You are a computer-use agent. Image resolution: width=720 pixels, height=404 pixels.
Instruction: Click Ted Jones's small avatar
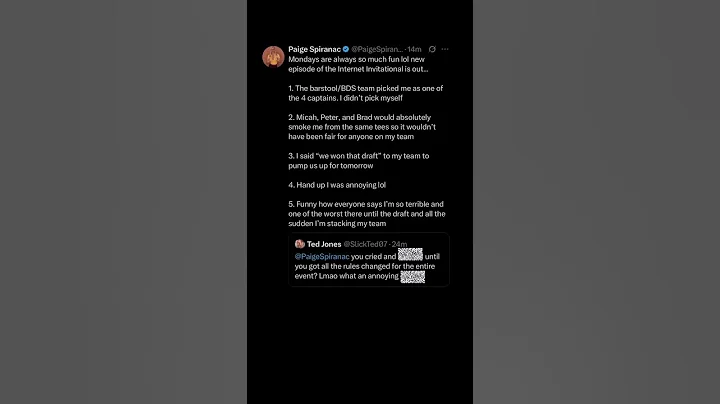tap(299, 244)
